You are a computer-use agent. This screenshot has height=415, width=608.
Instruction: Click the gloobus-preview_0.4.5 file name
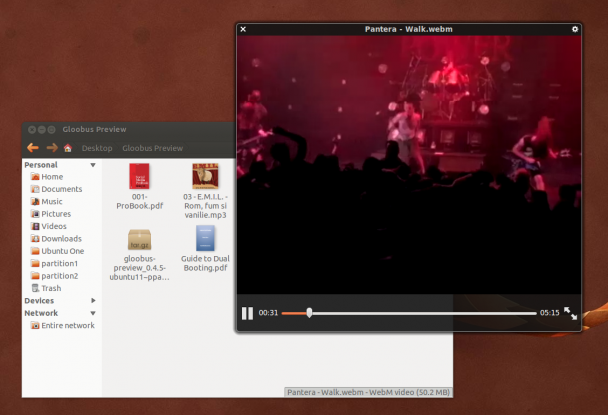[x=139, y=268]
